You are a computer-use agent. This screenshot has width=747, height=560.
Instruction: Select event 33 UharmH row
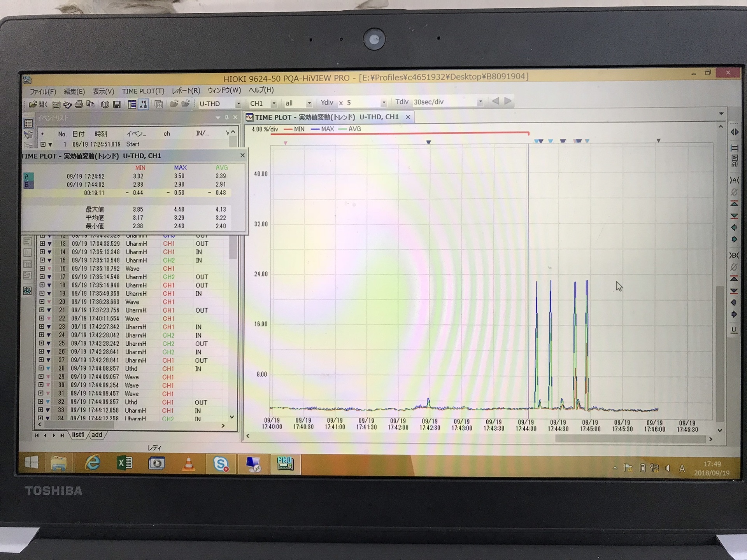coord(135,410)
